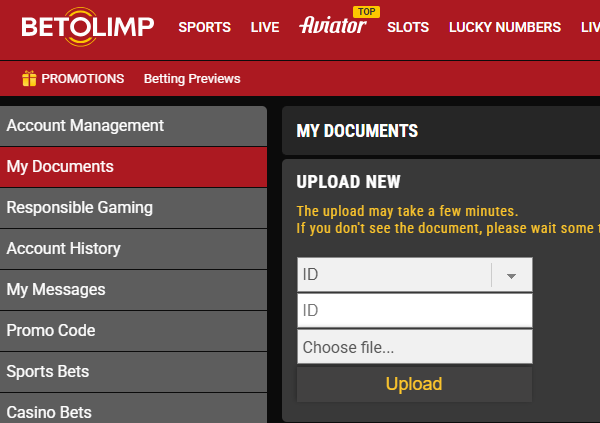Select Account Management in the sidebar
This screenshot has height=423, width=600.
point(133,126)
